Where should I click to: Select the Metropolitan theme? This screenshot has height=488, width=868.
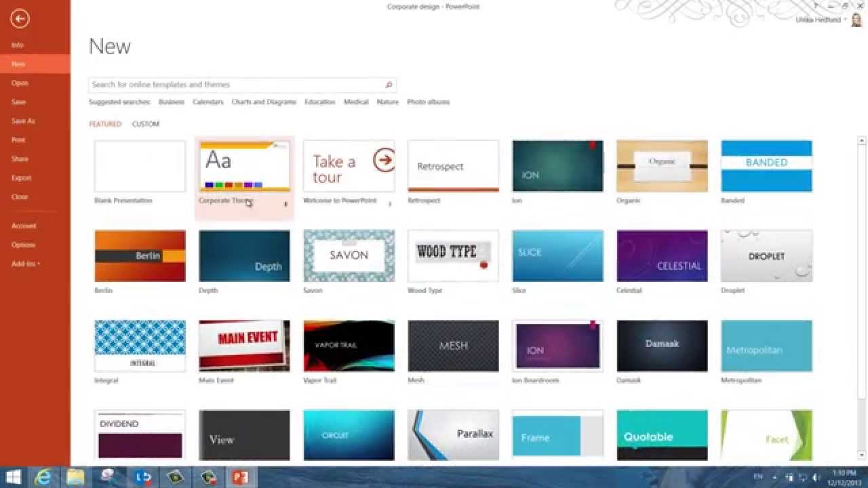(766, 346)
